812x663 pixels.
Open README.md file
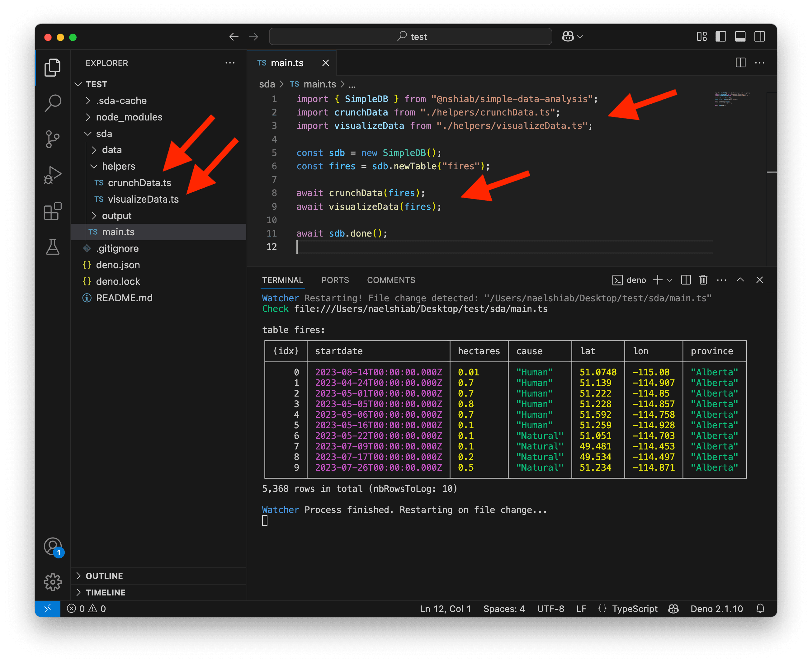158,298
